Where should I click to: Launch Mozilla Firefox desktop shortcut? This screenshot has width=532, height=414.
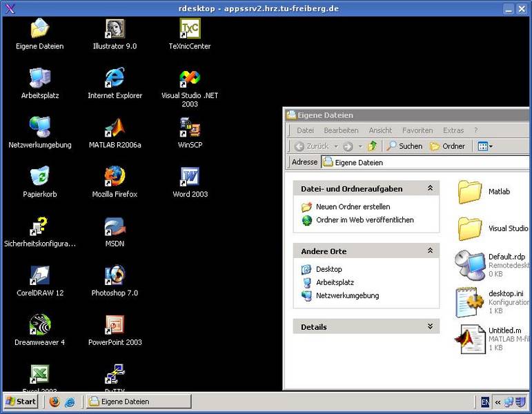(x=115, y=181)
